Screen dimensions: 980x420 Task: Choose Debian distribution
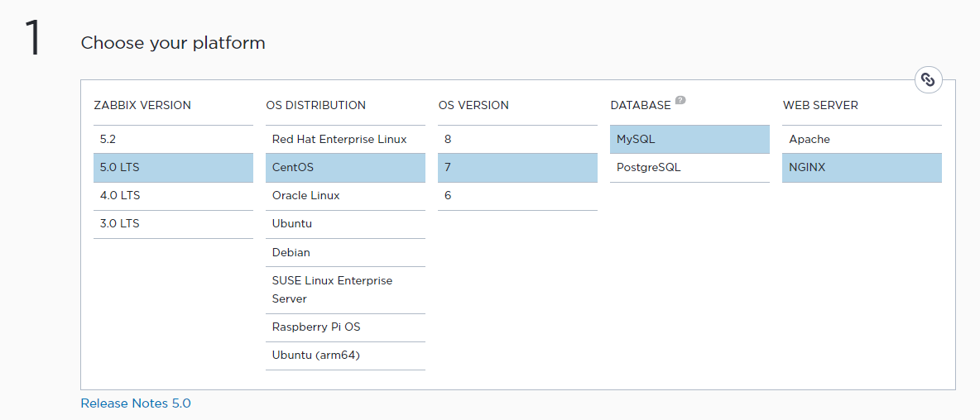(x=345, y=253)
